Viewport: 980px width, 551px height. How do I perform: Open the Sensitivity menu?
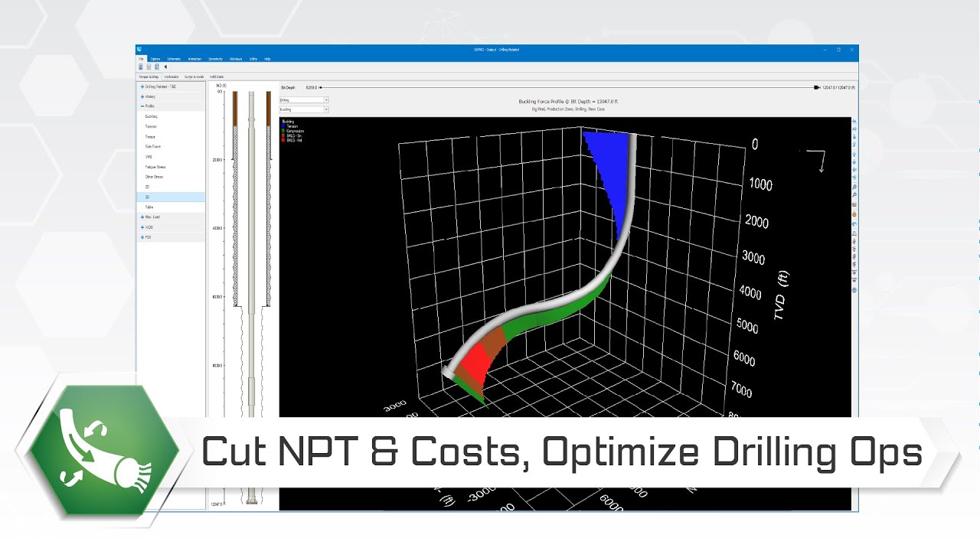[216, 59]
